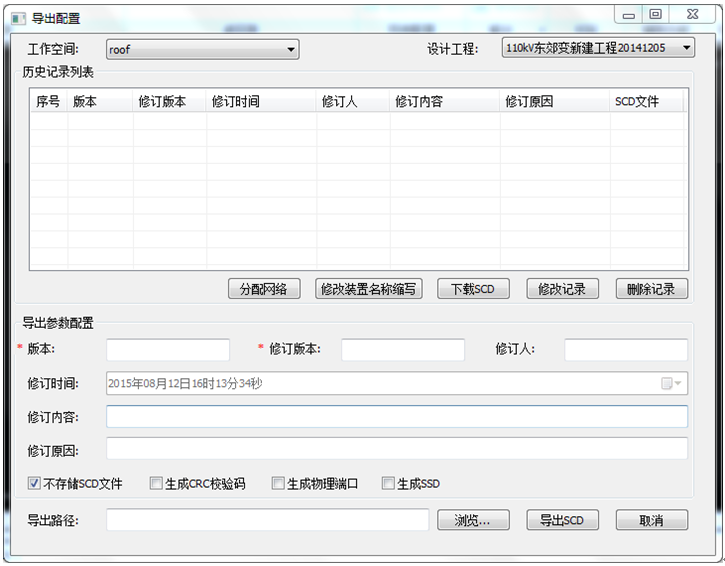Enable the 生成CRC校验码 checkbox
Viewport: 725px width, 566px height.
(156, 484)
